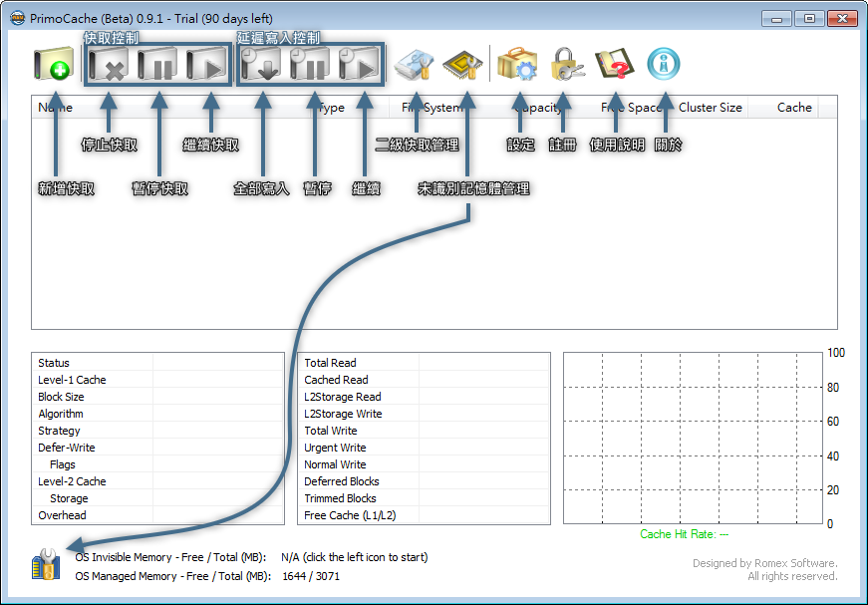This screenshot has width=868, height=605.
Task: Open the help manual icon
Action: point(615,64)
